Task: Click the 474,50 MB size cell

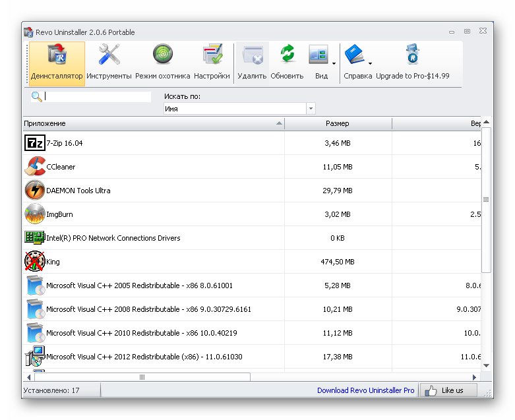Action: (x=338, y=262)
